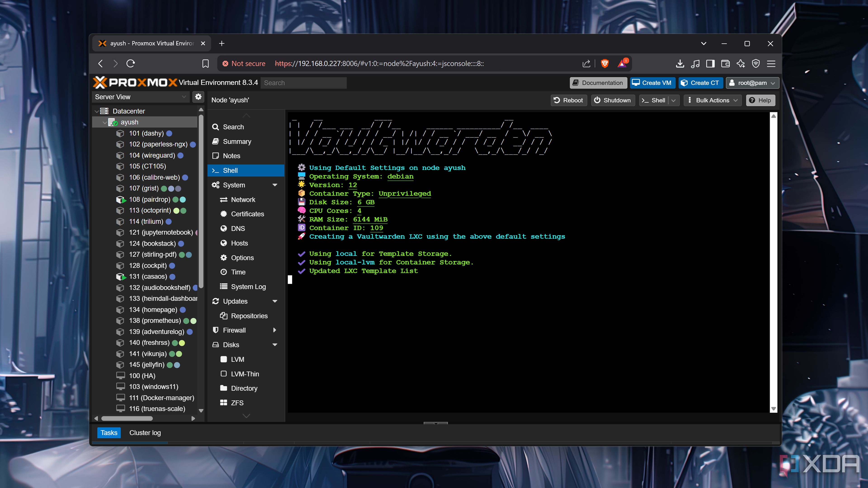
Task: Collapse the Datacenter tree node
Action: click(97, 111)
